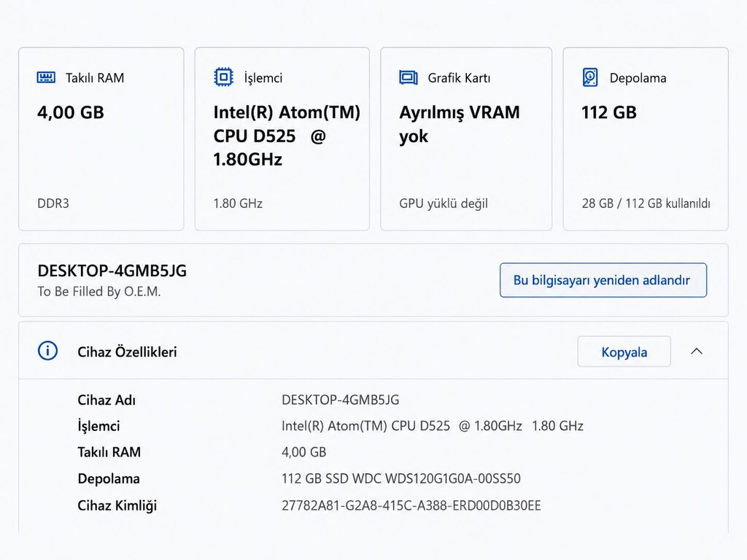Click the İşlemci row label in properties
The height and width of the screenshot is (560, 747).
pos(98,426)
